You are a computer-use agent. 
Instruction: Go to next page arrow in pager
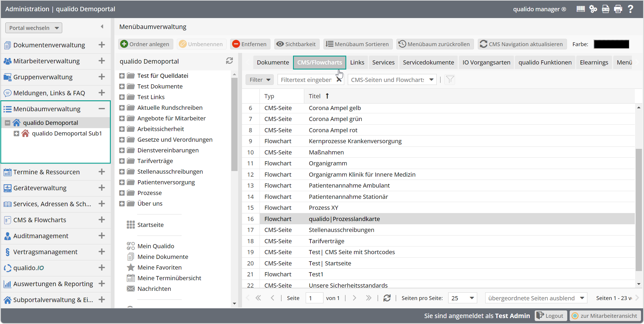pyautogui.click(x=355, y=298)
